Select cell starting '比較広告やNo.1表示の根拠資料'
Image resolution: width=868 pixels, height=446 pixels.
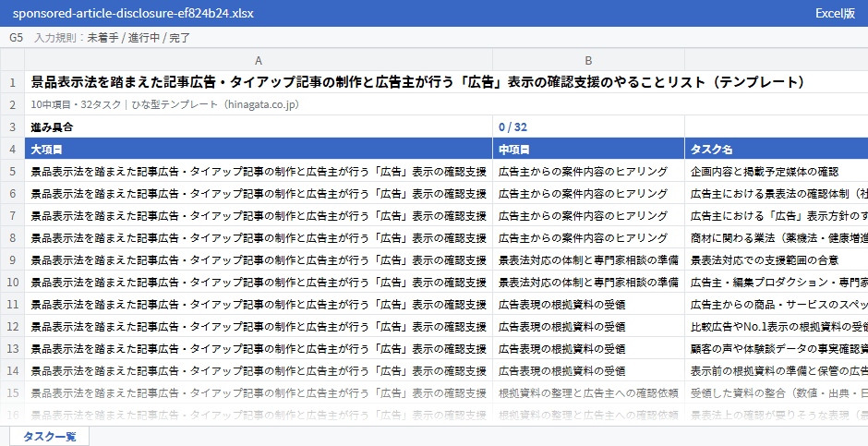pyautogui.click(x=776, y=326)
